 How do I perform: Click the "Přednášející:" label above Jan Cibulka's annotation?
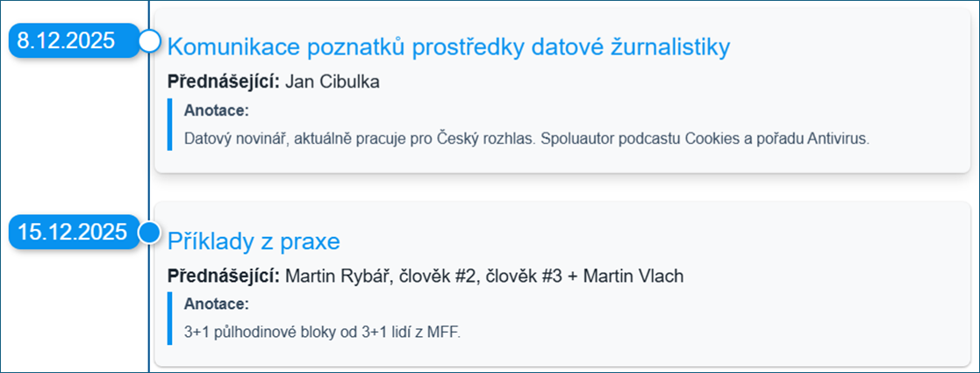(x=223, y=82)
